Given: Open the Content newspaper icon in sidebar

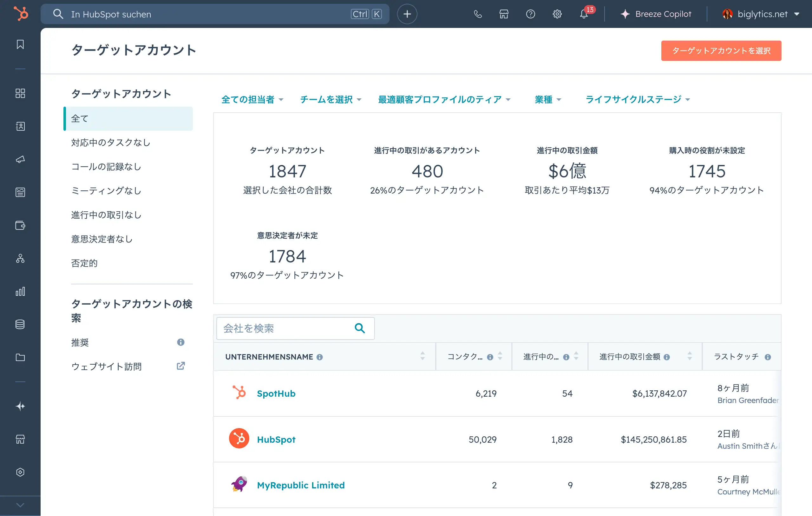Looking at the screenshot, I should 20,192.
